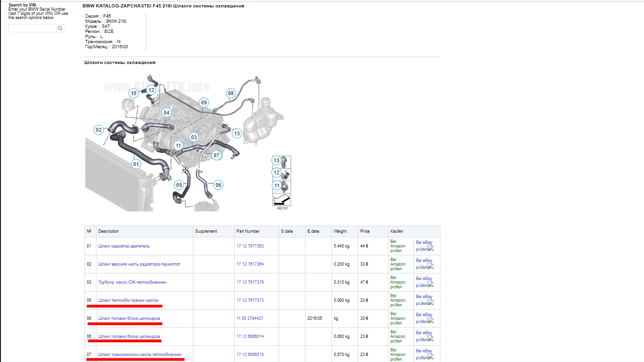
Task: Open part number 17 12 7617363
Action: 250,246
